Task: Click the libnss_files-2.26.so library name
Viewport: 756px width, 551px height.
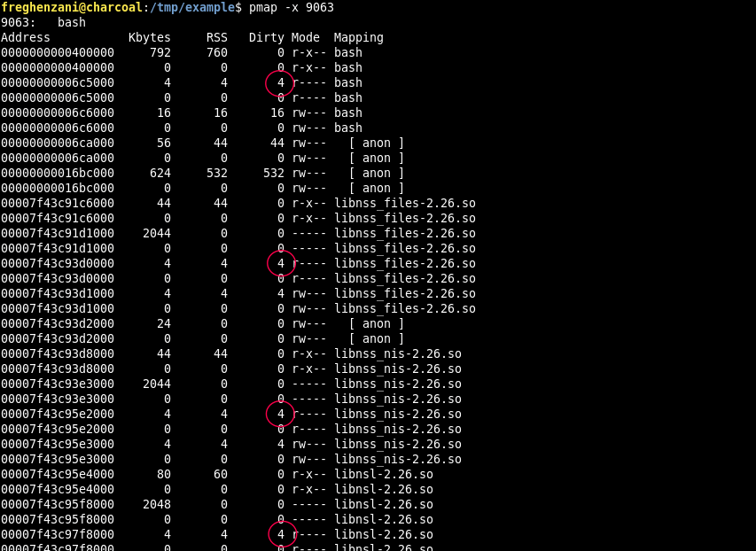Action: pos(404,203)
